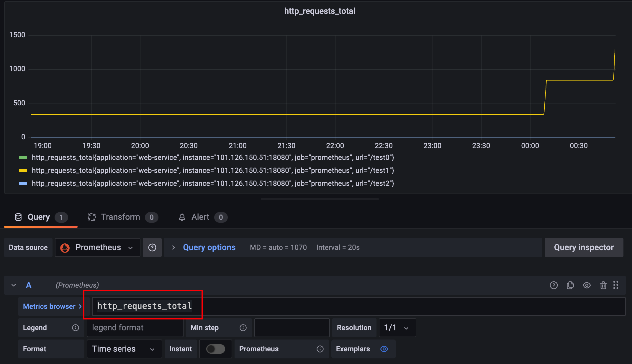Image resolution: width=632 pixels, height=364 pixels.
Task: Open the Format Time series dropdown
Action: click(x=124, y=349)
